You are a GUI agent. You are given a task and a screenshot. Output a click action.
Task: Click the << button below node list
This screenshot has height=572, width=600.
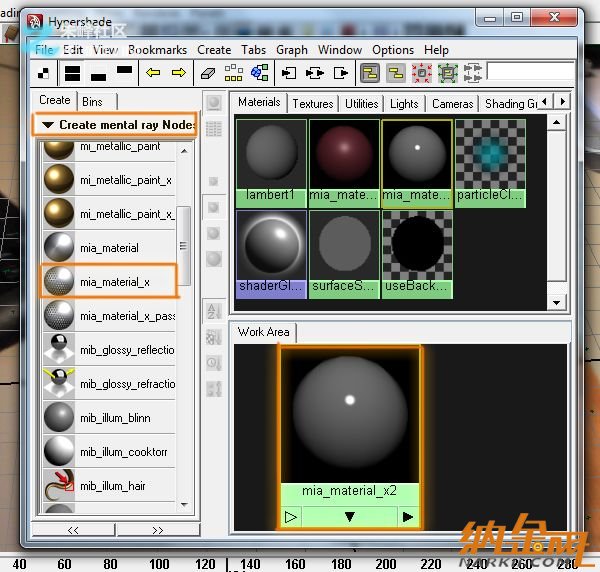[x=74, y=530]
